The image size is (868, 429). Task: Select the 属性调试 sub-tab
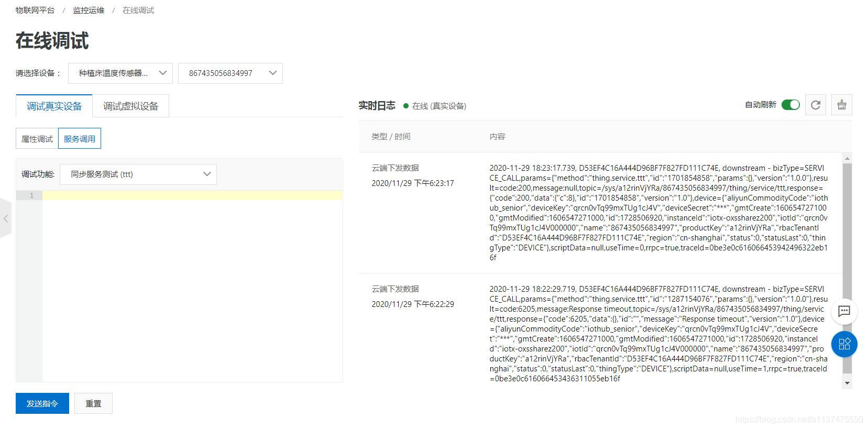(37, 139)
